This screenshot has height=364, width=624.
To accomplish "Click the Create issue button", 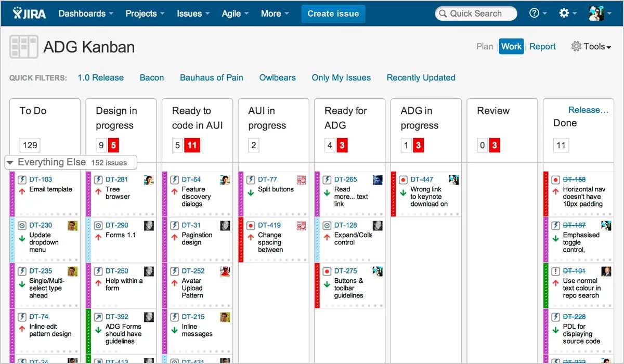I will 333,14.
